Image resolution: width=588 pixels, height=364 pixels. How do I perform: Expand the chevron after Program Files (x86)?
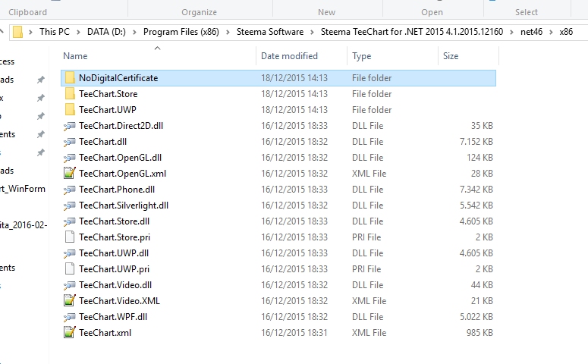(x=228, y=33)
